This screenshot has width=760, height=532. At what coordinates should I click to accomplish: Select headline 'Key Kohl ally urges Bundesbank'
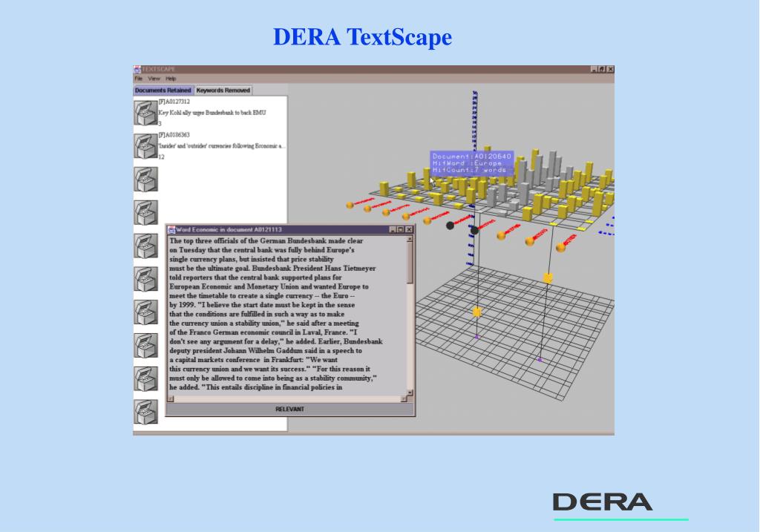tap(212, 113)
